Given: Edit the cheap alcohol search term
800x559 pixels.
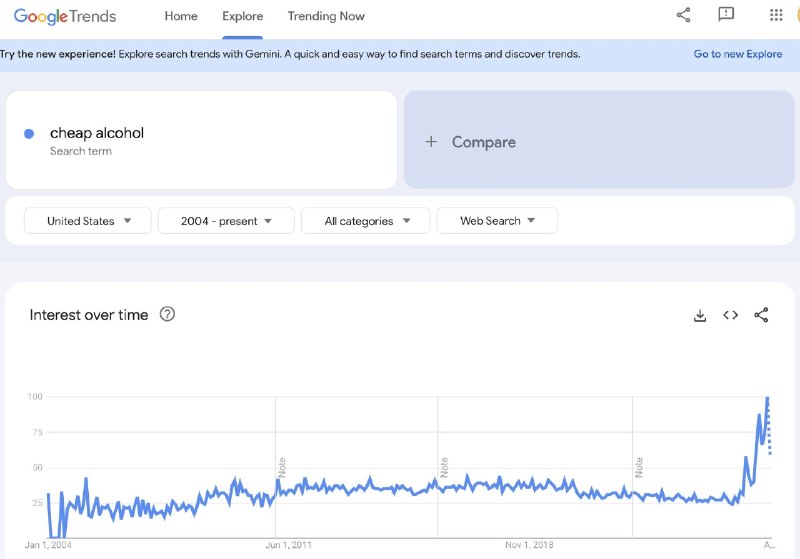Looking at the screenshot, I should (x=97, y=133).
